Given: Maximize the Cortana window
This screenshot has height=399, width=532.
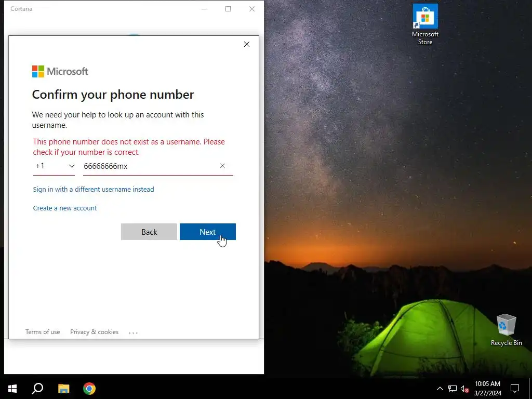Looking at the screenshot, I should click(228, 9).
